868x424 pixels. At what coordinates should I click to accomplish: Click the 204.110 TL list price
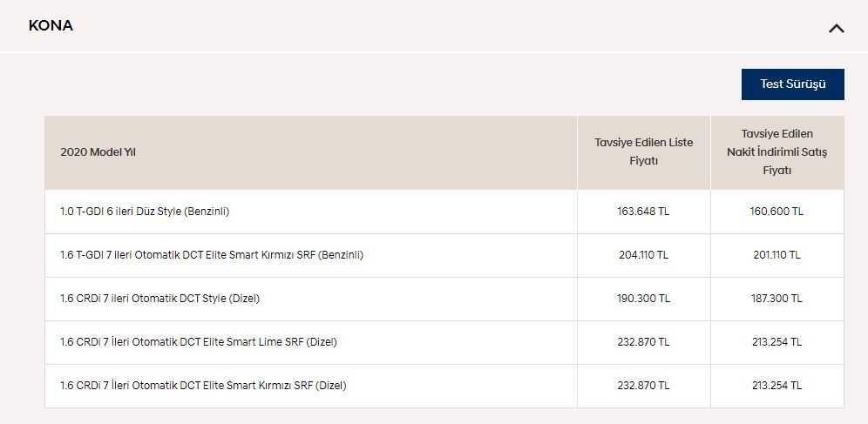[x=643, y=255]
